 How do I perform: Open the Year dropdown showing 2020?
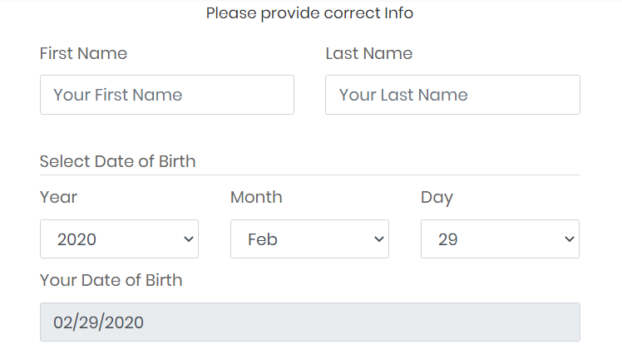pyautogui.click(x=119, y=239)
